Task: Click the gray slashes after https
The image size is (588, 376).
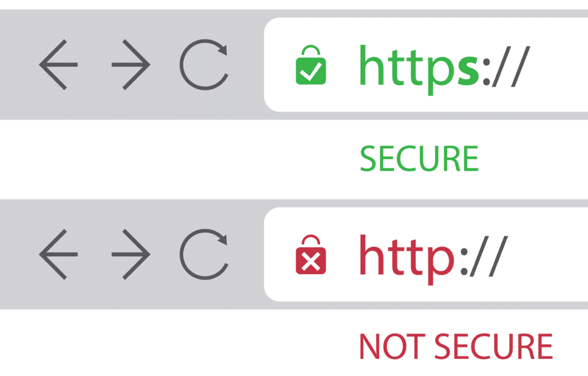Action: tap(510, 67)
